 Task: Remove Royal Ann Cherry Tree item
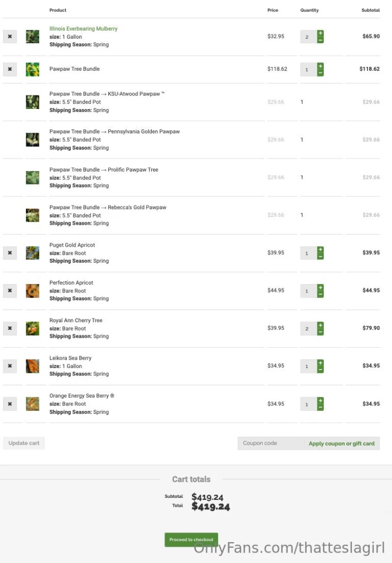coord(10,328)
